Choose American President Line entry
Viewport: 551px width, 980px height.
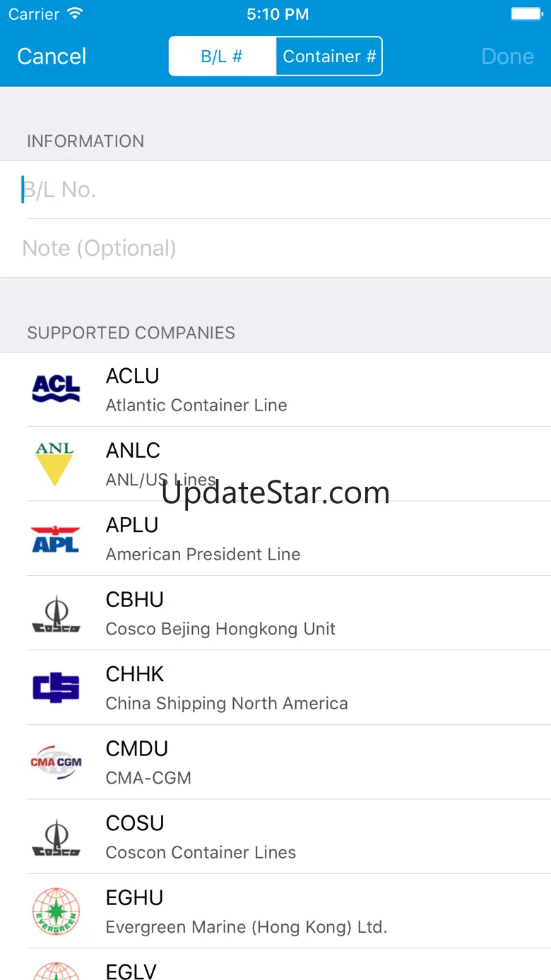pyautogui.click(x=283, y=539)
